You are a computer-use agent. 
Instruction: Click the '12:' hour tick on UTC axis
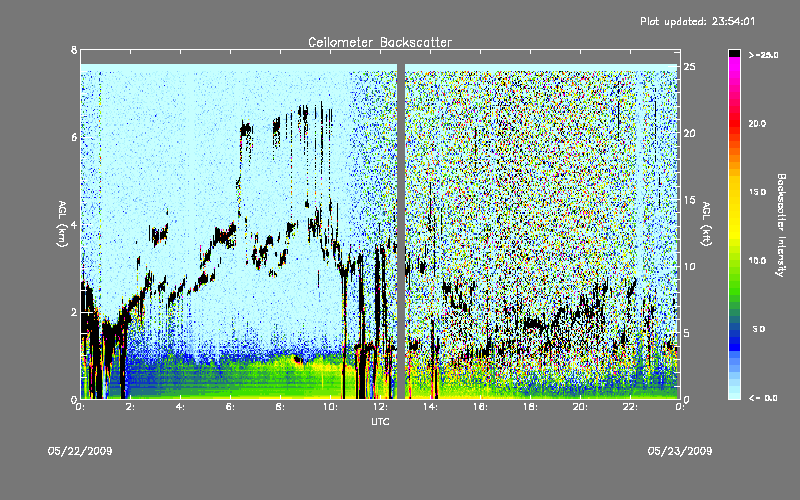[x=380, y=407]
